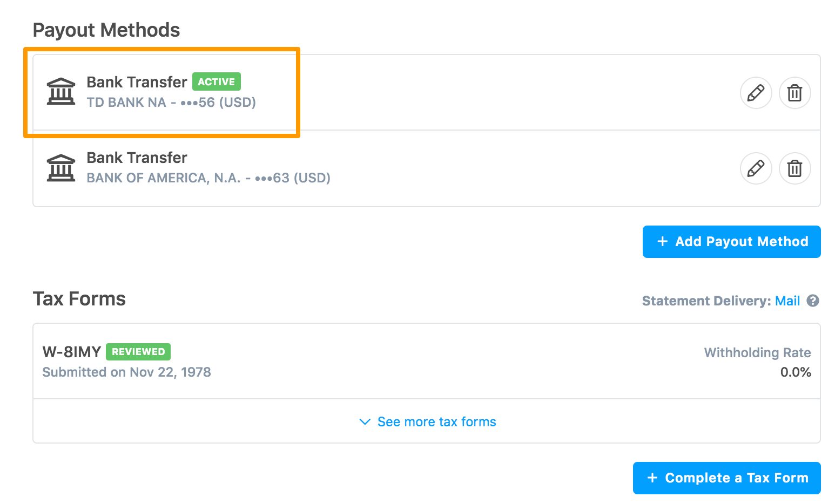
Task: Select the ACTIVE badge on TD Bank
Action: 217,82
